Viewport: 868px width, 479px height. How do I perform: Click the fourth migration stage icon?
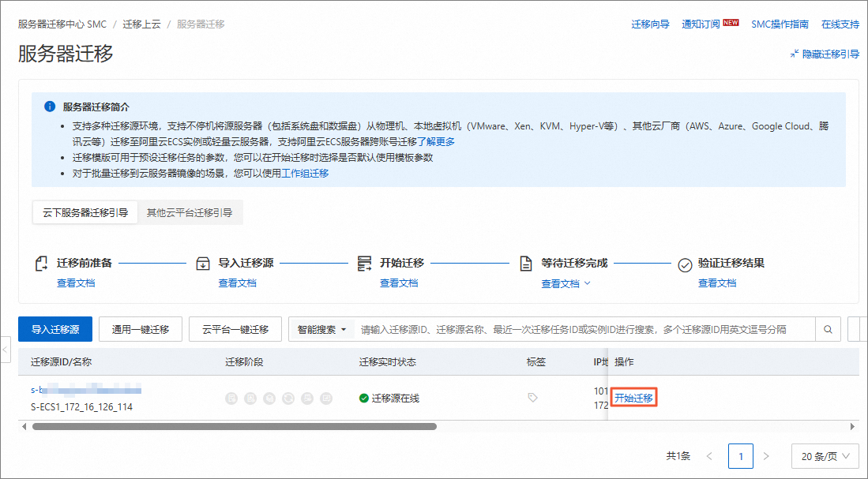[x=287, y=399]
